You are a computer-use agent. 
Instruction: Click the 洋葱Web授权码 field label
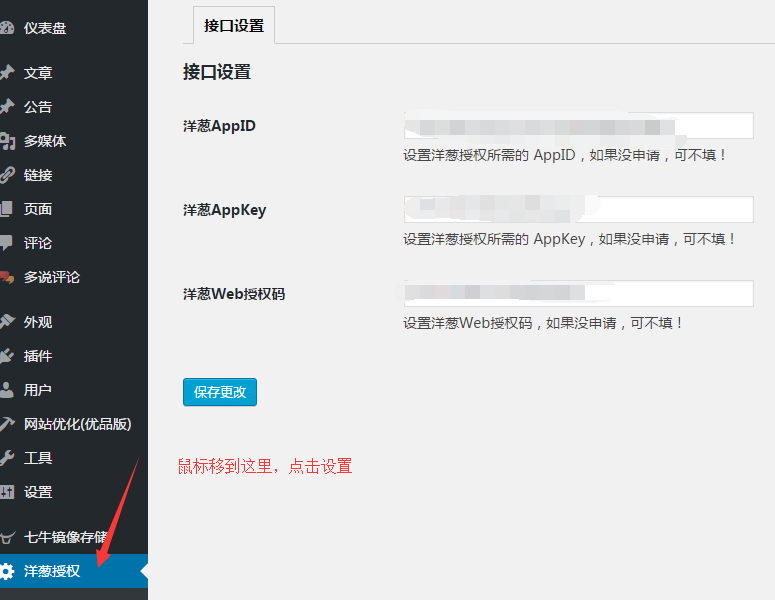[x=234, y=294]
